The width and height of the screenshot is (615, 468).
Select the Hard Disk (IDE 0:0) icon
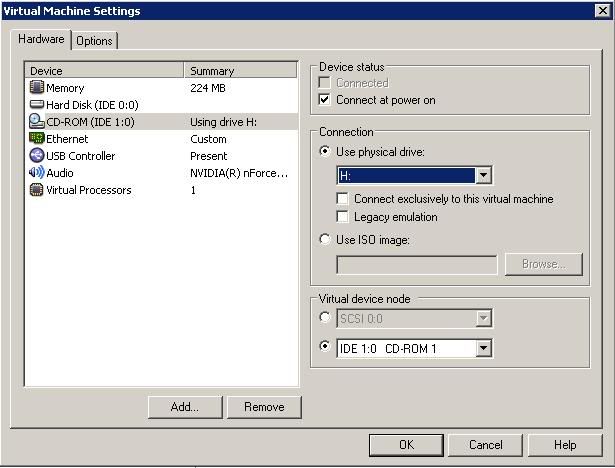pyautogui.click(x=37, y=105)
